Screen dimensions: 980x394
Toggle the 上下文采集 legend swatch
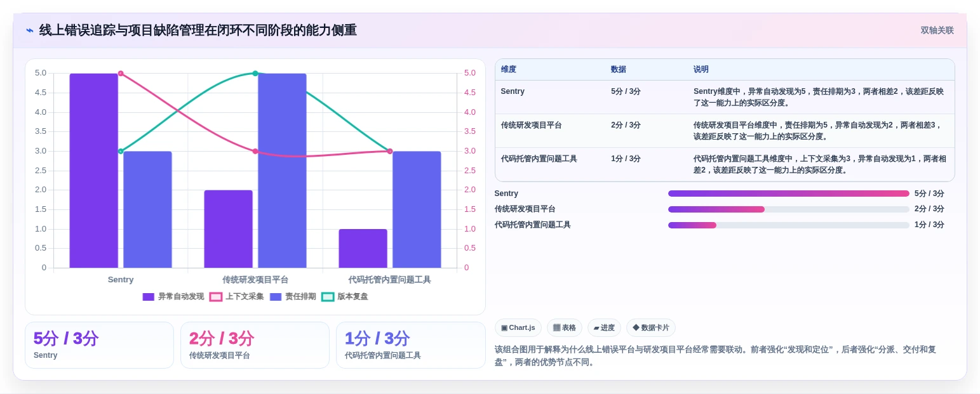click(216, 297)
